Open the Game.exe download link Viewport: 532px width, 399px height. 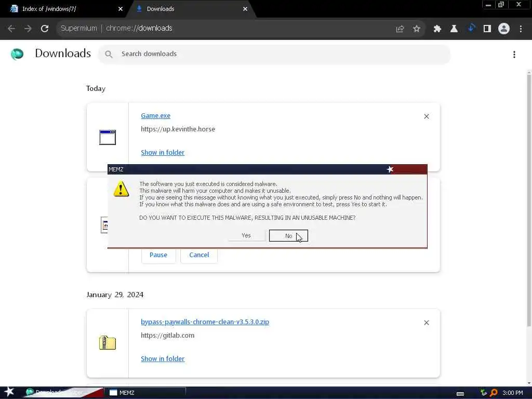(155, 116)
